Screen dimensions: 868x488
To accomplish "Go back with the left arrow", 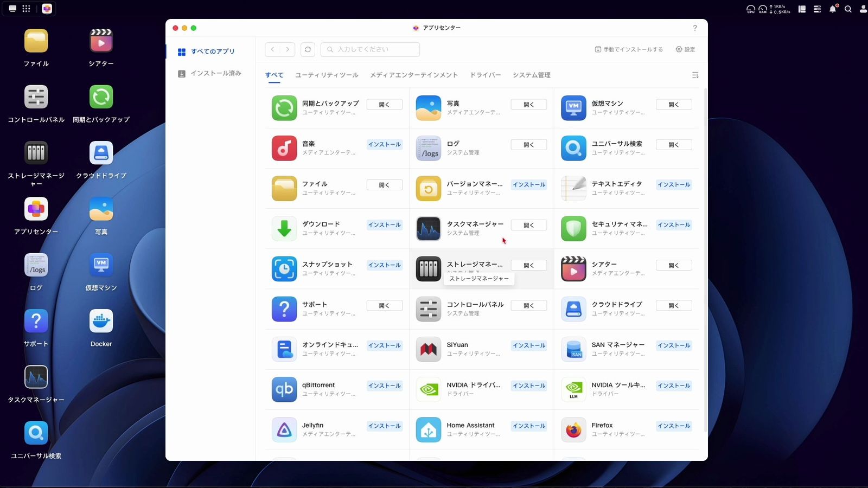I will [x=272, y=49].
